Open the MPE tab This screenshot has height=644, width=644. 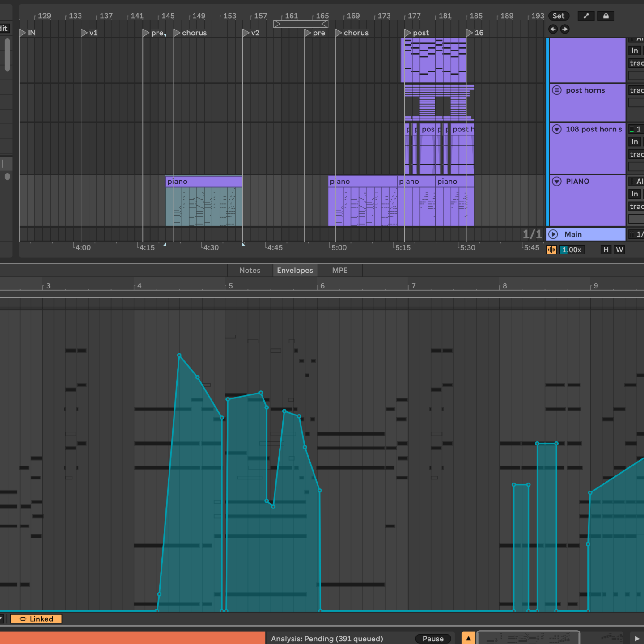tap(340, 271)
